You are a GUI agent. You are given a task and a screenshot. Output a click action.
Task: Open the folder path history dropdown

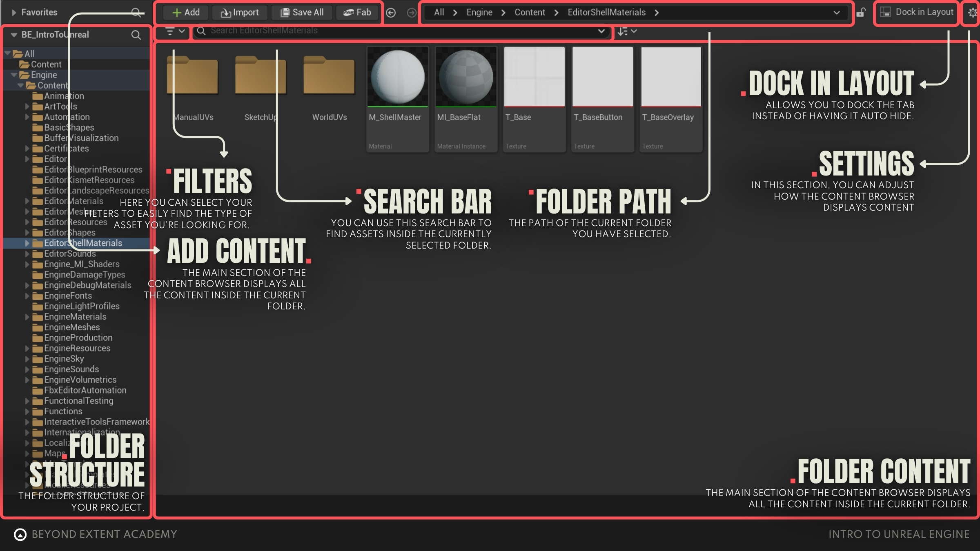coord(836,13)
